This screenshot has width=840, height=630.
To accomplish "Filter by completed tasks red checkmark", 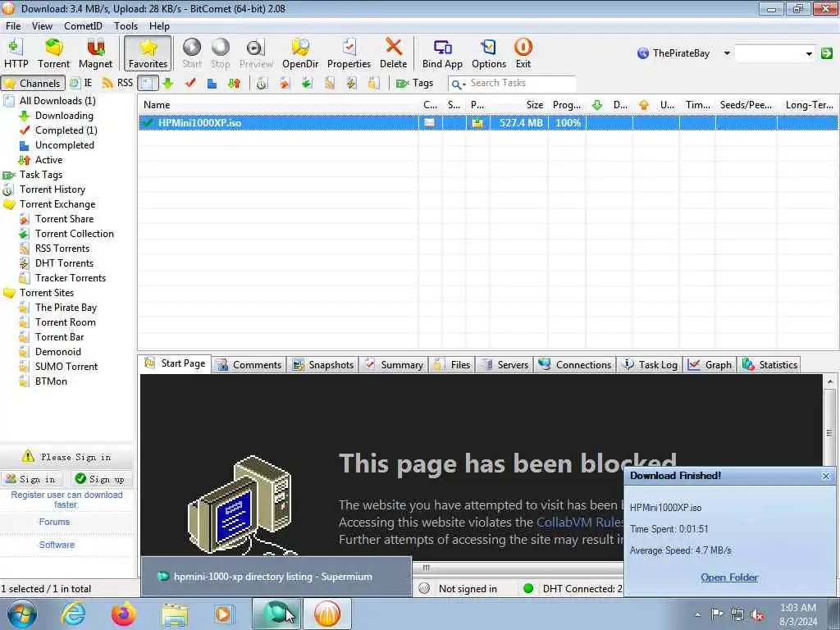I will [190, 83].
